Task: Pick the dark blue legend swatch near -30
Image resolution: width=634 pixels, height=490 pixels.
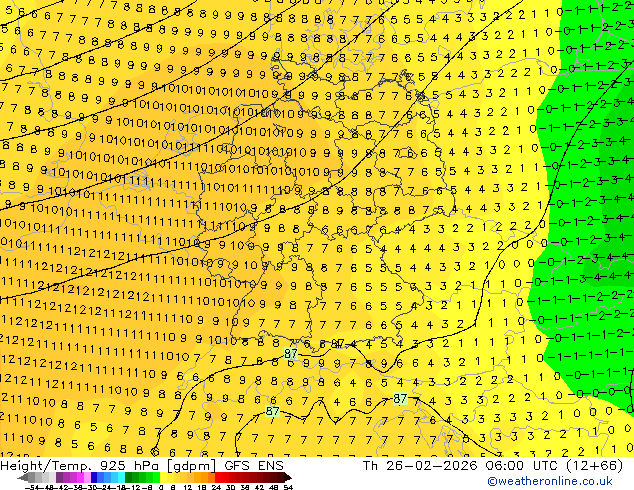Action: point(94,477)
